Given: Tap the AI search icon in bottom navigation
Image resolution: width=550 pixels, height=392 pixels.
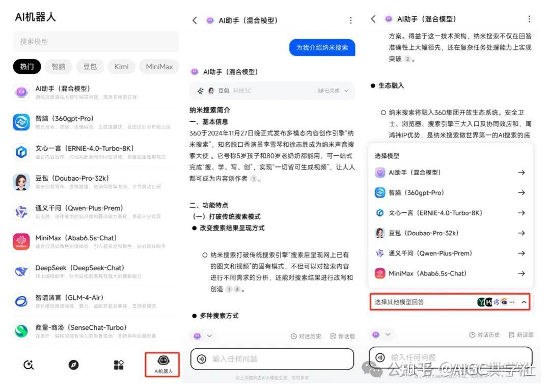Looking at the screenshot, I should (x=29, y=365).
